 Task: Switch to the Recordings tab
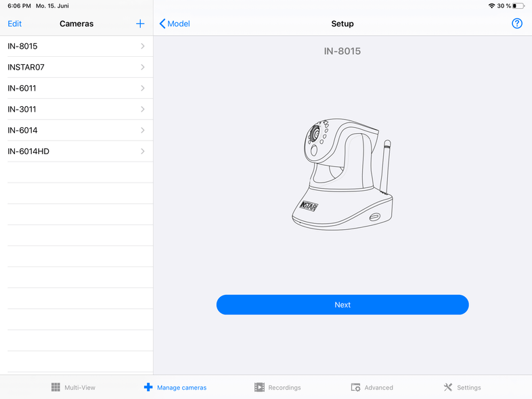coord(284,388)
